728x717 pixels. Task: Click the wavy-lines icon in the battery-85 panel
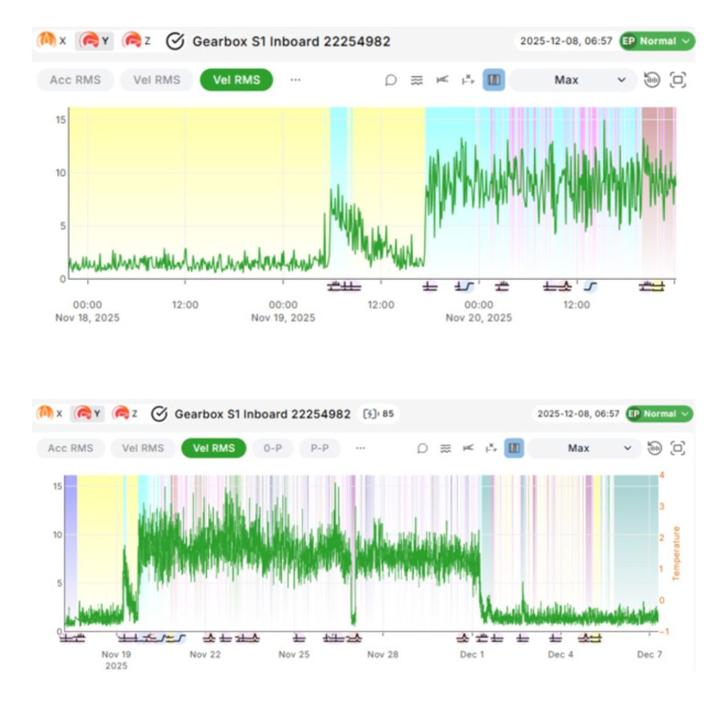click(x=445, y=448)
